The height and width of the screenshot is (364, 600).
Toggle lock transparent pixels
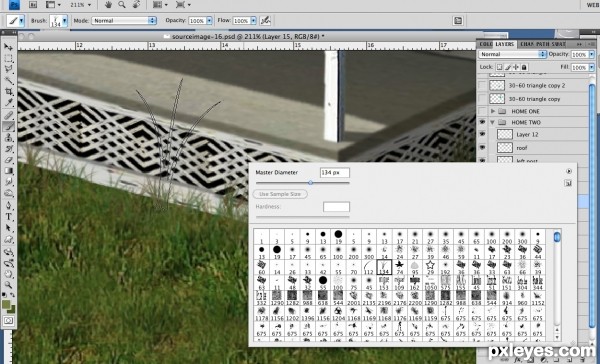499,67
